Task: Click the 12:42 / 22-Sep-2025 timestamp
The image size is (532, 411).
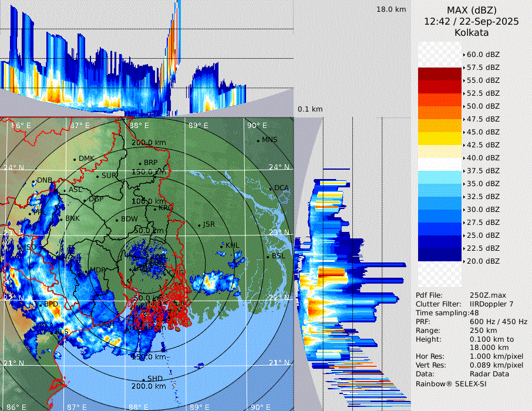Action: [471, 21]
